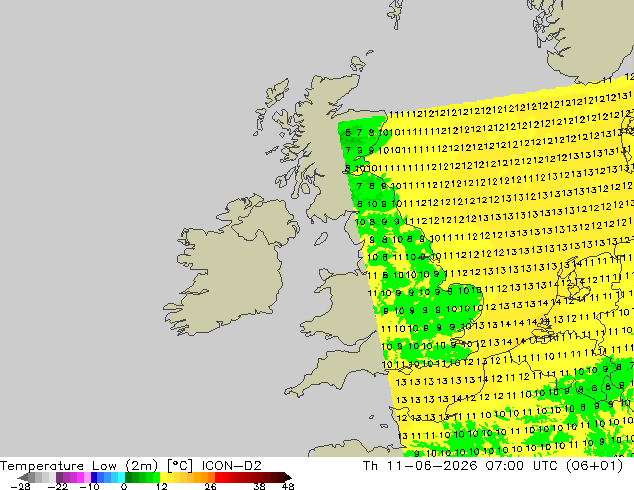The width and height of the screenshot is (634, 490).
Task: Click the "38" legend scale value
Action: 260,486
